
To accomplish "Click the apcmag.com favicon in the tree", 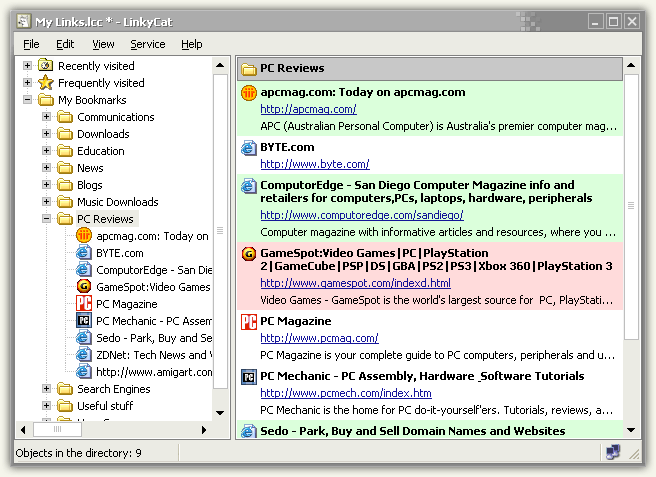I will tap(84, 236).
